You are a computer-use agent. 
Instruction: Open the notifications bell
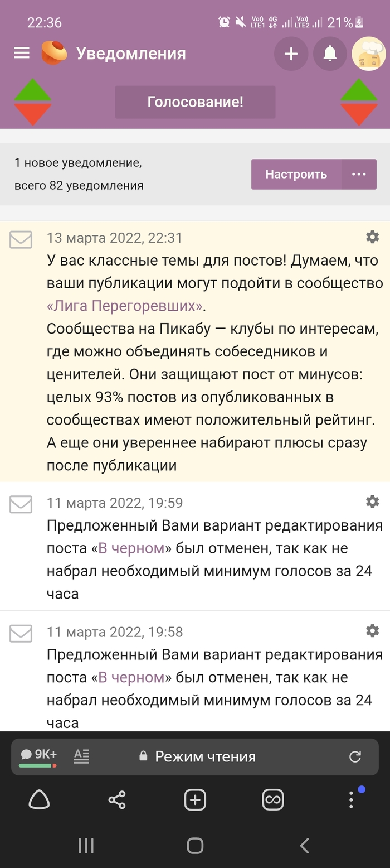pos(330,54)
